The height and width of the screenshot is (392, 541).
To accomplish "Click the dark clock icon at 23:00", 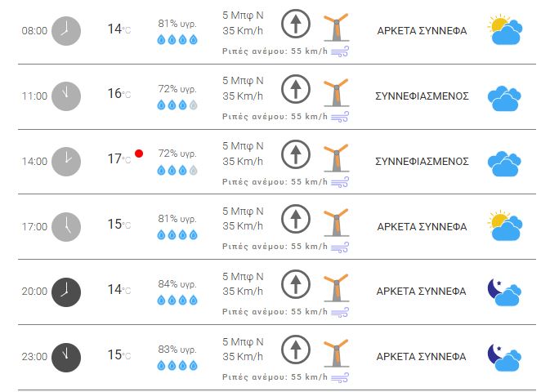I will point(66,355).
